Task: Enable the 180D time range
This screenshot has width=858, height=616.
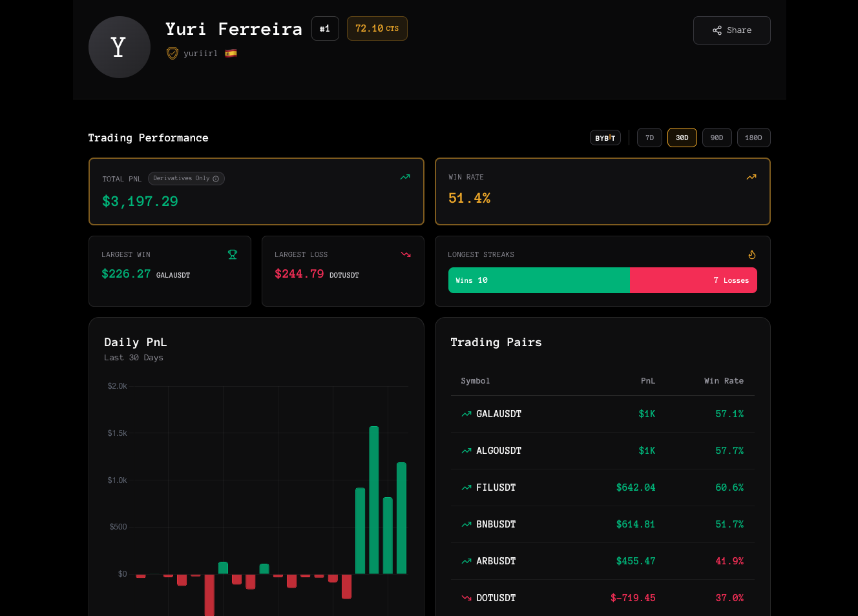Action: tap(753, 137)
